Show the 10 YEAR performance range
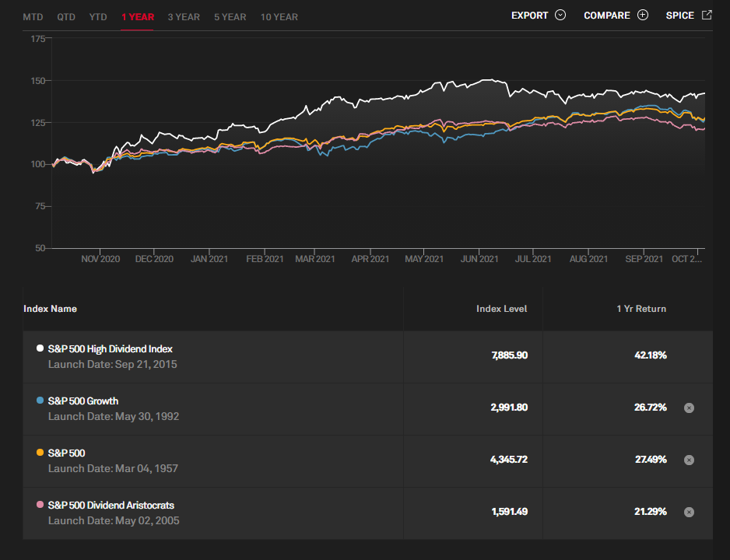The width and height of the screenshot is (730, 560). tap(279, 17)
